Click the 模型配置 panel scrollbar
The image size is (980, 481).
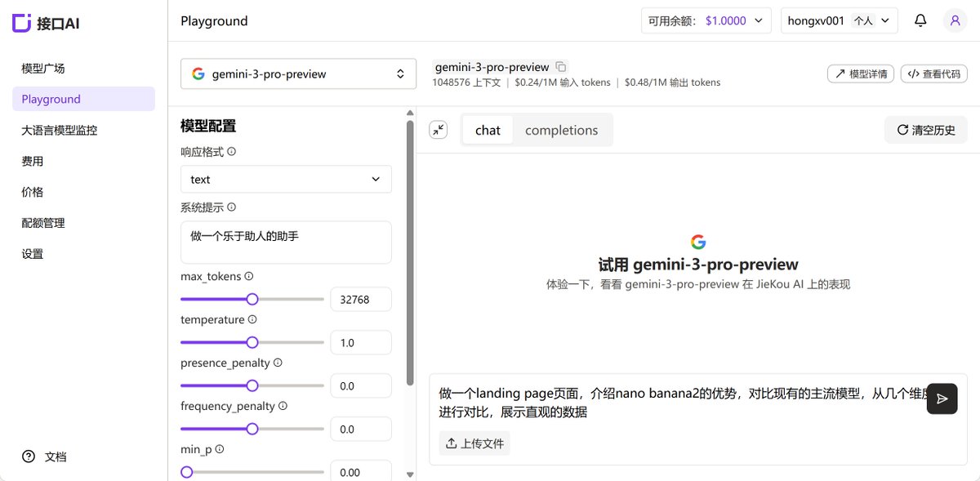coord(410,253)
